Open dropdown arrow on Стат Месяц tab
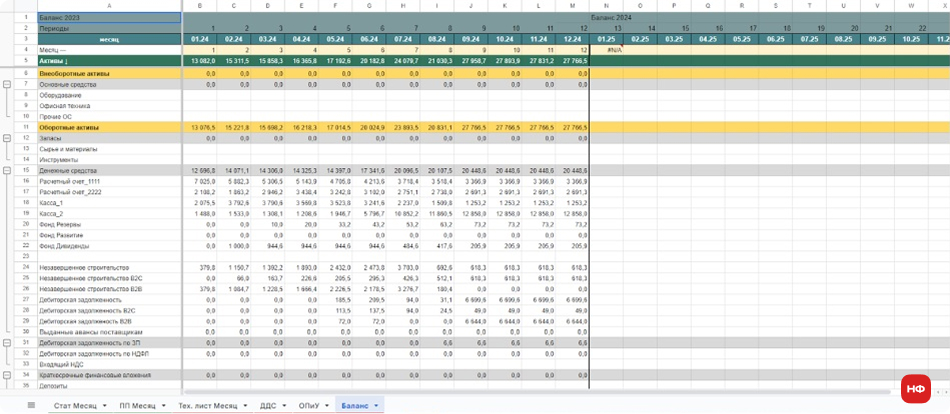 pyautogui.click(x=103, y=405)
